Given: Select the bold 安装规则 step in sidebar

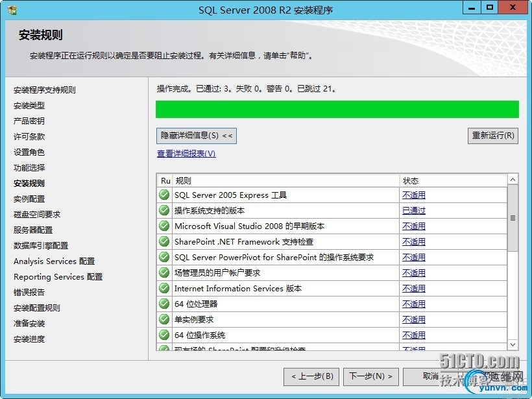Looking at the screenshot, I should click(29, 183).
